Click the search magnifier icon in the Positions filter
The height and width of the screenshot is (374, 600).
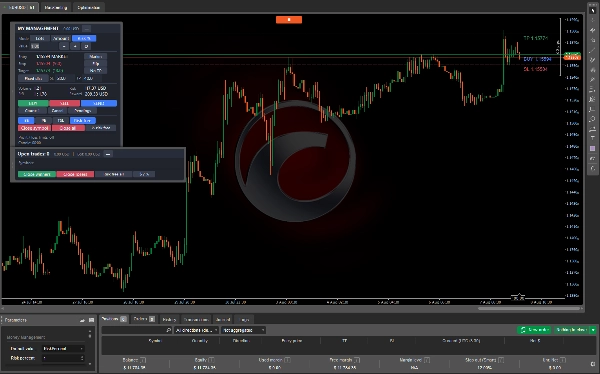[168, 330]
